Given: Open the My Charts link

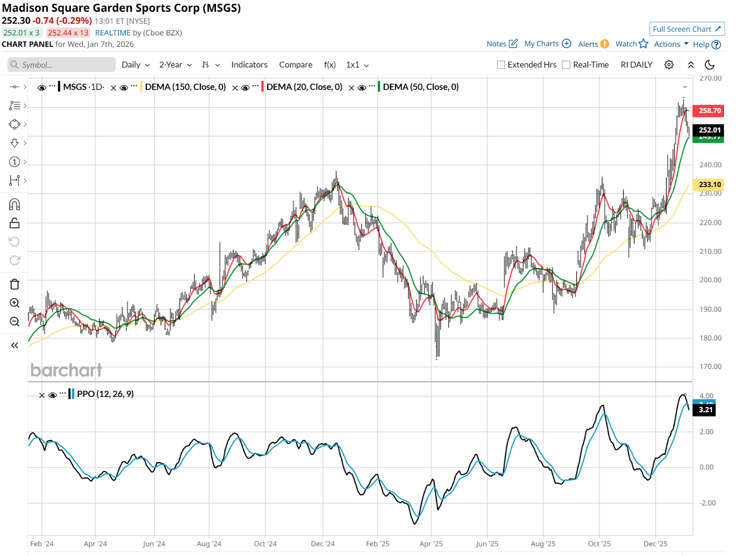Looking at the screenshot, I should [547, 44].
